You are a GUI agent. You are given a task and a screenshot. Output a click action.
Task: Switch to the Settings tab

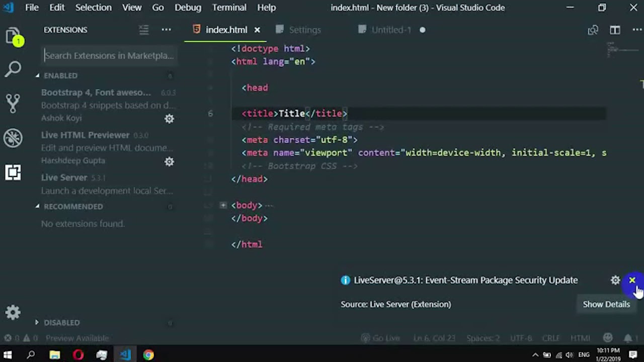pos(305,30)
